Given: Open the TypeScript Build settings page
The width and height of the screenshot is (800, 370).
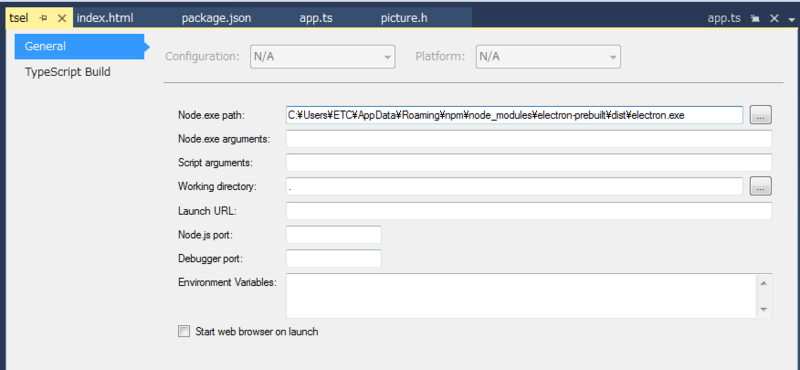Looking at the screenshot, I should (x=68, y=72).
